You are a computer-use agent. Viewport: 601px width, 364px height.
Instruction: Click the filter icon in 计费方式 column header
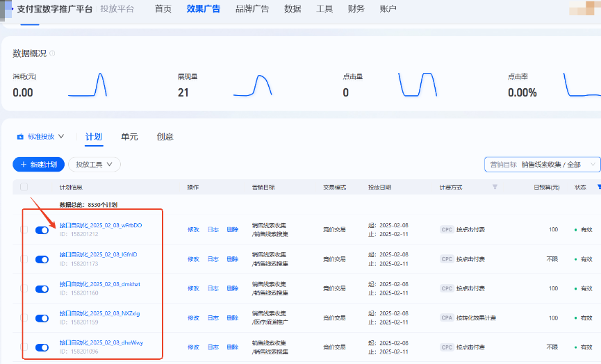(495, 187)
